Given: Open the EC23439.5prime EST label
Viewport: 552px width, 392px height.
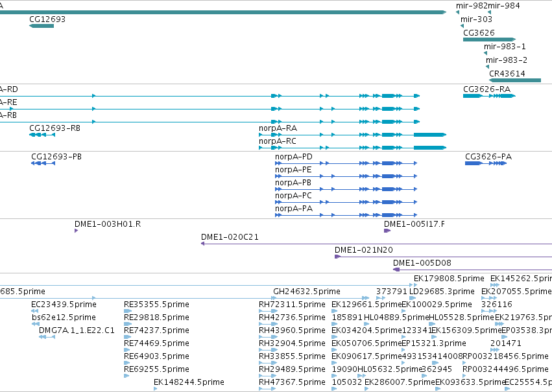Looking at the screenshot, I should coord(64,305).
